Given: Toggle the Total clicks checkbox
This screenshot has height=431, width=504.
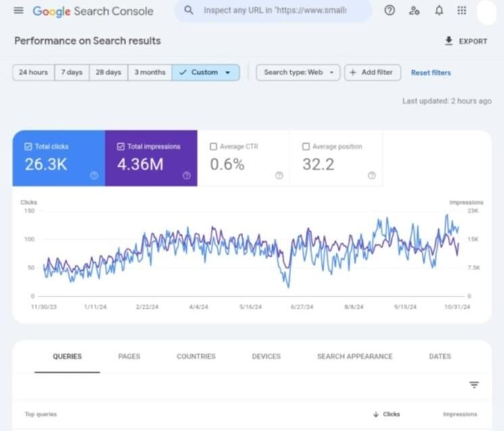Looking at the screenshot, I should (x=28, y=147).
